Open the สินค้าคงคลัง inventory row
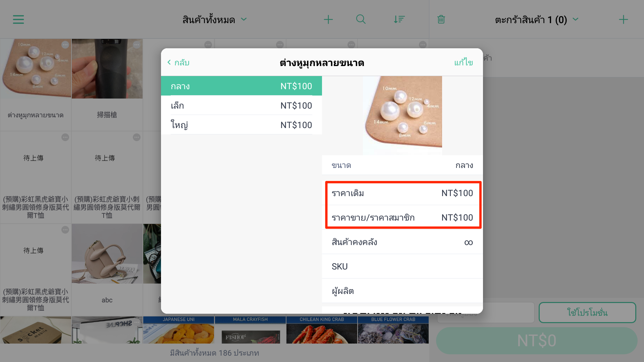644x362 pixels. (x=402, y=242)
